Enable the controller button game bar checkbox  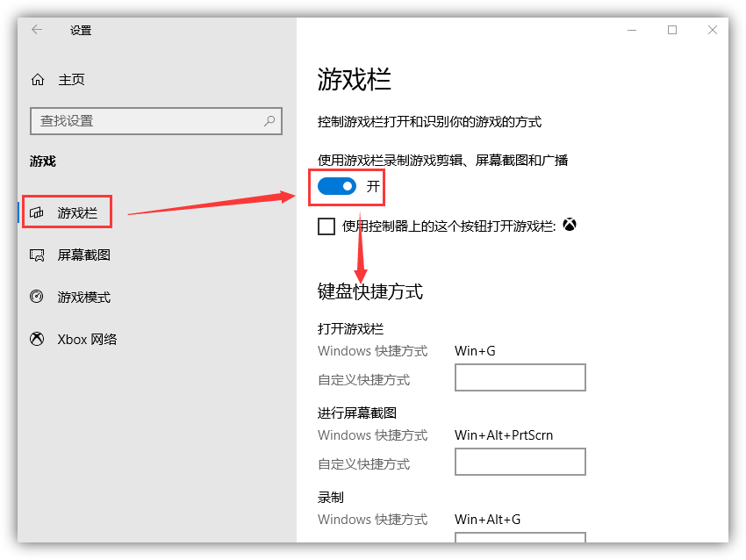pos(326,226)
